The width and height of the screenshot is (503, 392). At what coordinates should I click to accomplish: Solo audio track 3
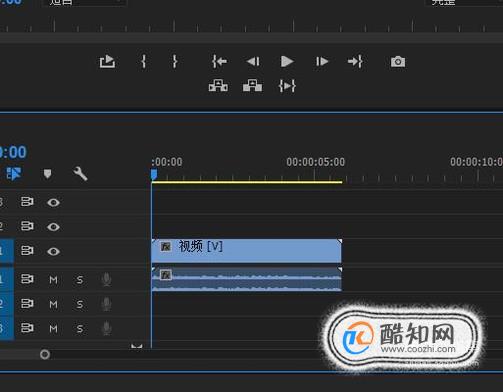click(80, 329)
